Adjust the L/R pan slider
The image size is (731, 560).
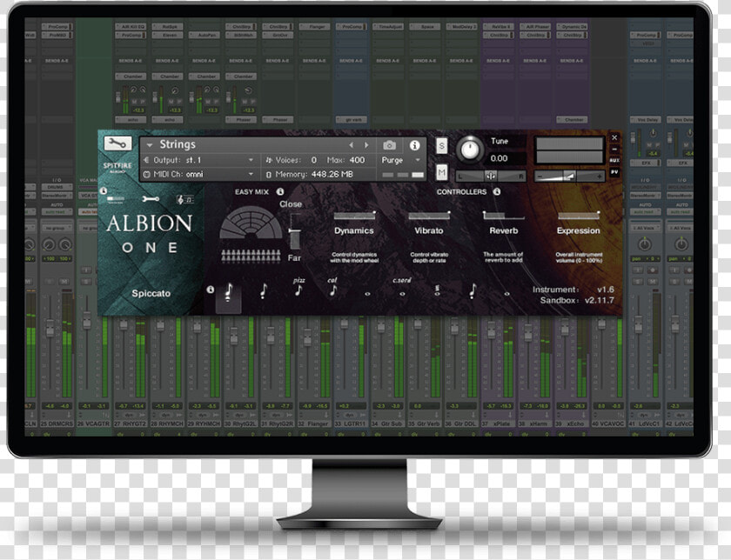[491, 176]
